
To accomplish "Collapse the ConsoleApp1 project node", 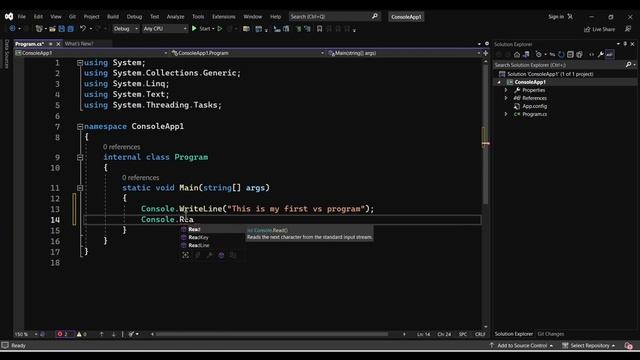I will 499,82.
